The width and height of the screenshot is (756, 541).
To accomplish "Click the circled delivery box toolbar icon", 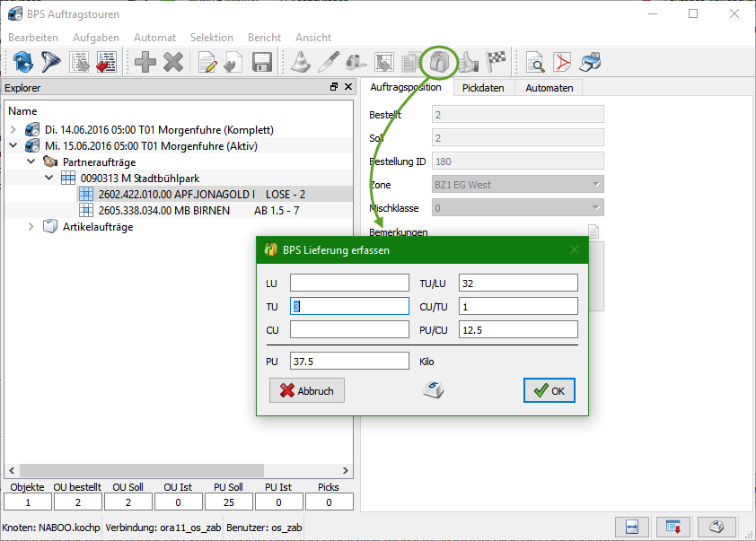I will tap(440, 62).
